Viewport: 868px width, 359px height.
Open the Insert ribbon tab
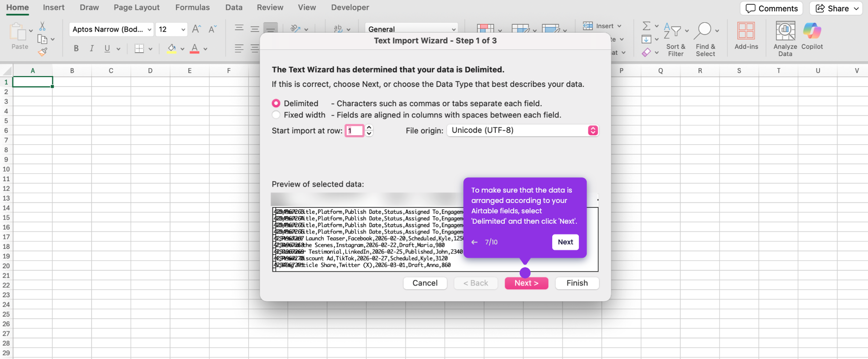[x=53, y=7]
